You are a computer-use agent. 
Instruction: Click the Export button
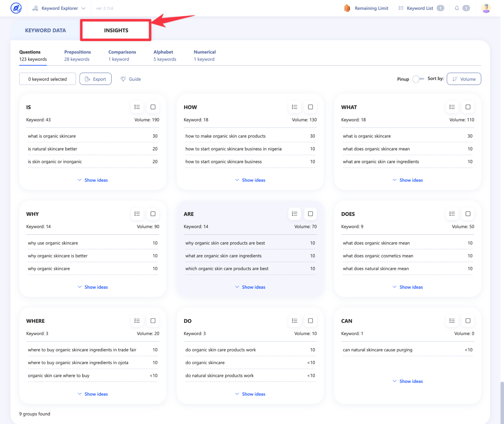(x=95, y=79)
